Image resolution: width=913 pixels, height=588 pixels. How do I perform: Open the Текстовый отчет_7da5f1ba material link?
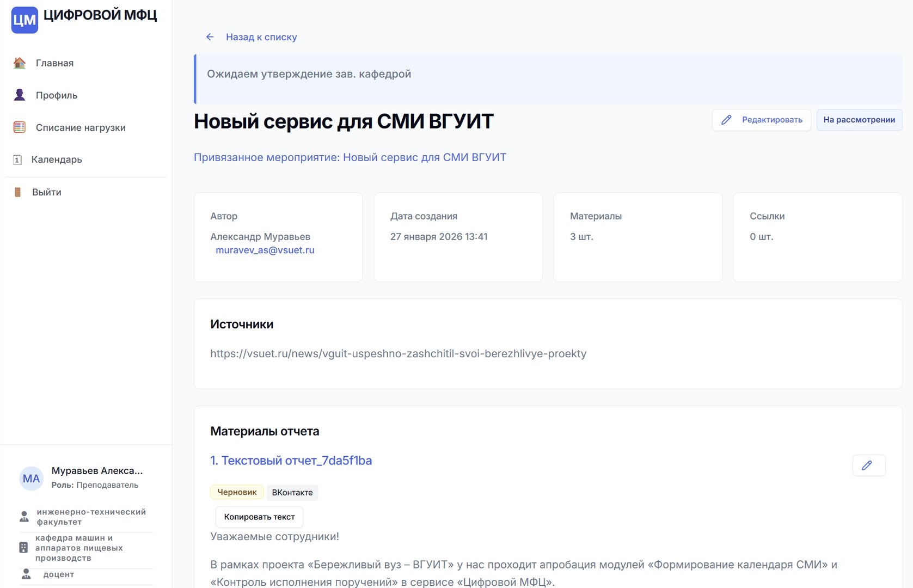coord(291,461)
